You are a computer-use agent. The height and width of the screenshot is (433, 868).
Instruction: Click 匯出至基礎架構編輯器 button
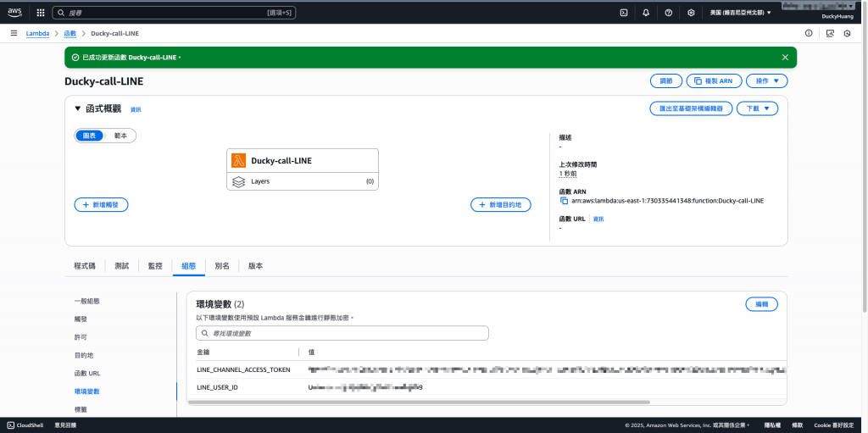coord(691,108)
